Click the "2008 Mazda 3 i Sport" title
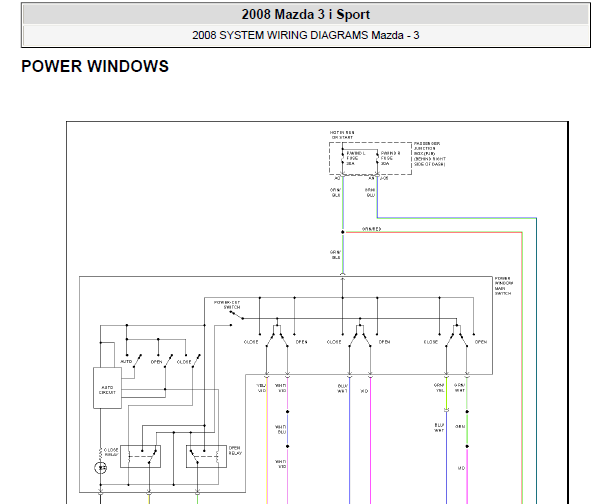The image size is (602, 504). click(x=306, y=15)
